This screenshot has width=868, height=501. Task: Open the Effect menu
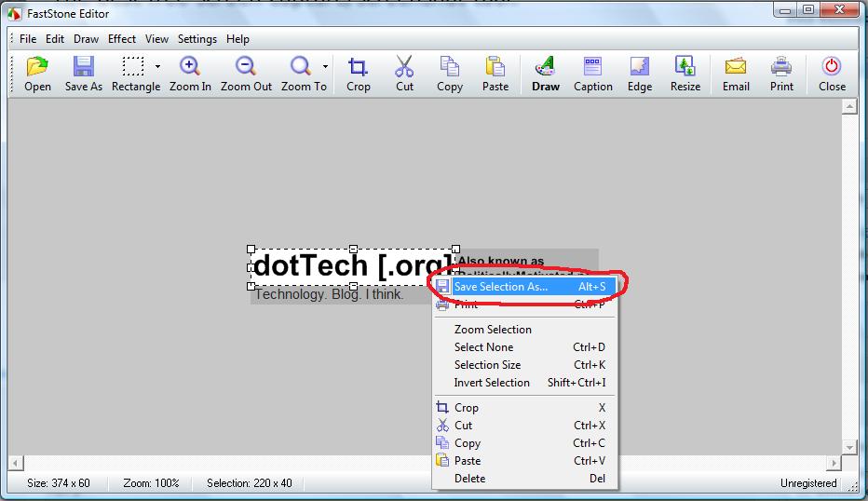[x=122, y=39]
